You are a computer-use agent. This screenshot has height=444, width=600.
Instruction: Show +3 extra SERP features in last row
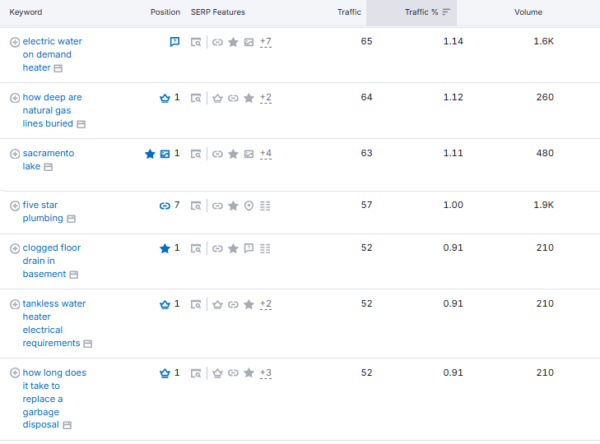(265, 373)
